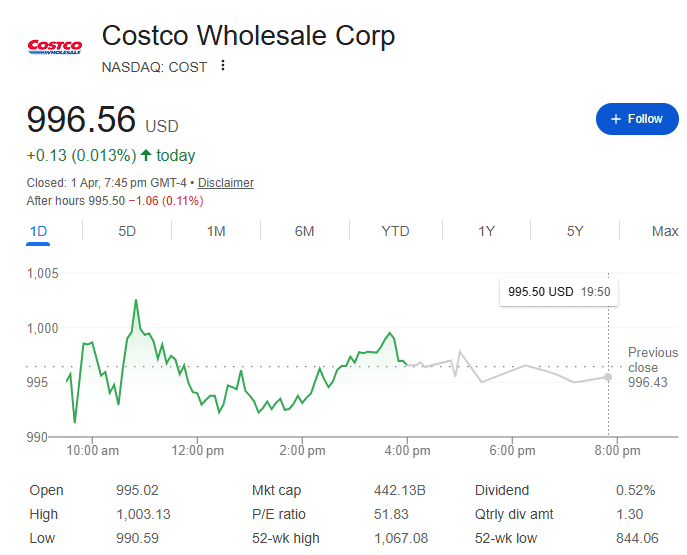View the 1Y chart range
687x555 pixels.
tap(486, 231)
